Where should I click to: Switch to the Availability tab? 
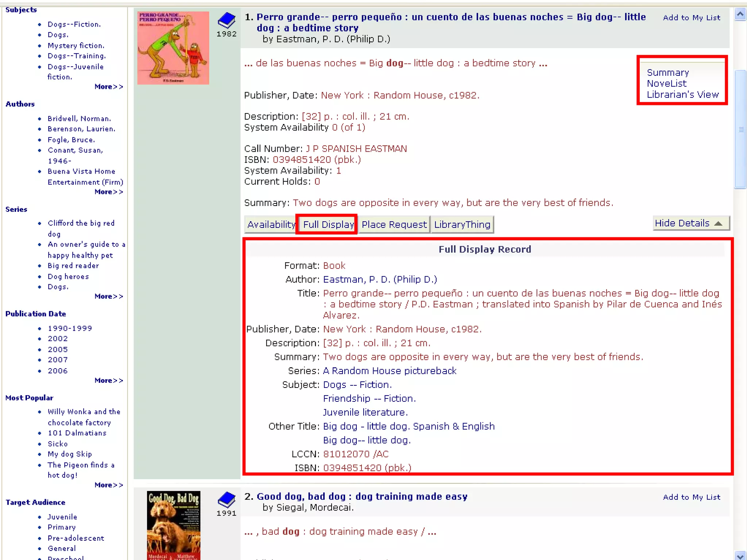[x=270, y=225]
